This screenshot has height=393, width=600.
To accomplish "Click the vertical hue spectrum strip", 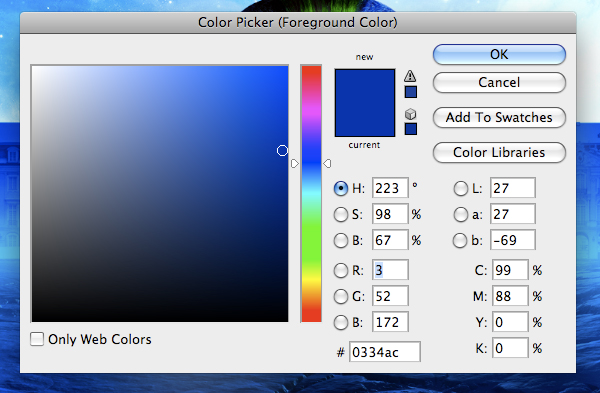I will pyautogui.click(x=311, y=194).
